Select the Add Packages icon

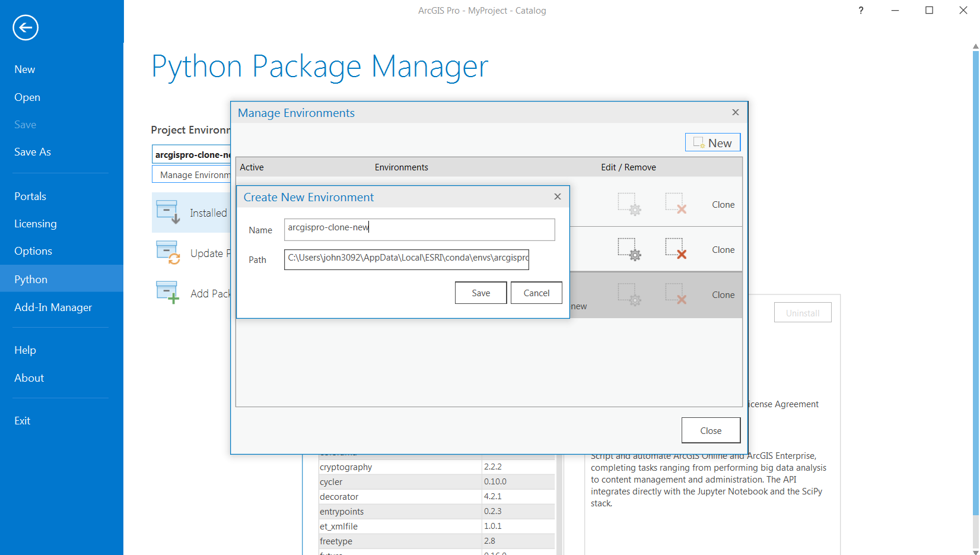point(168,293)
